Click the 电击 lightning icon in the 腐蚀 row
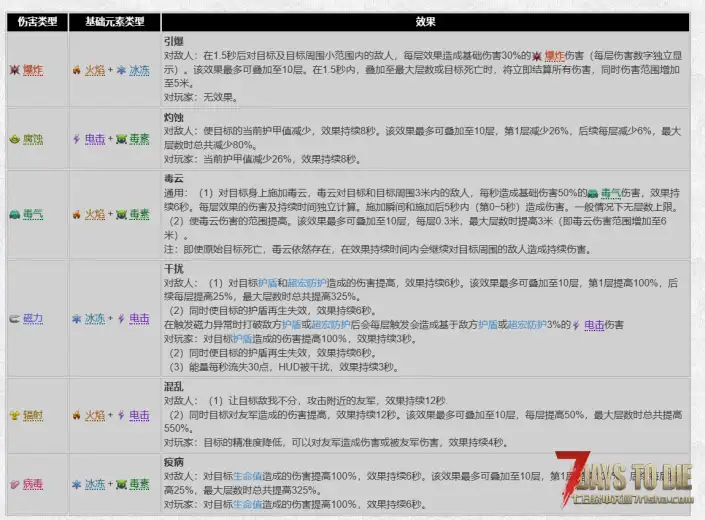The image size is (705, 520). coord(76,139)
